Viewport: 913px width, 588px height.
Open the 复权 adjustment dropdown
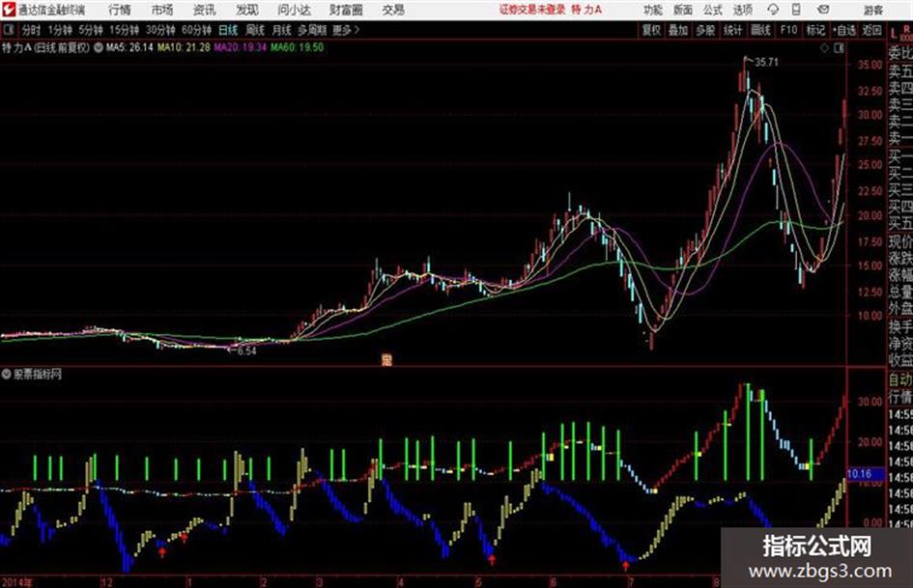651,30
